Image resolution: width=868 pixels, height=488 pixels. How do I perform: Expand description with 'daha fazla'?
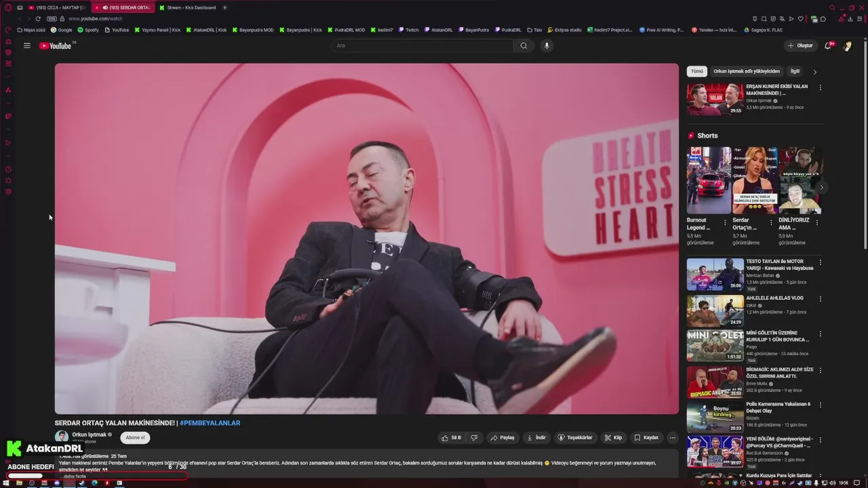(75, 476)
